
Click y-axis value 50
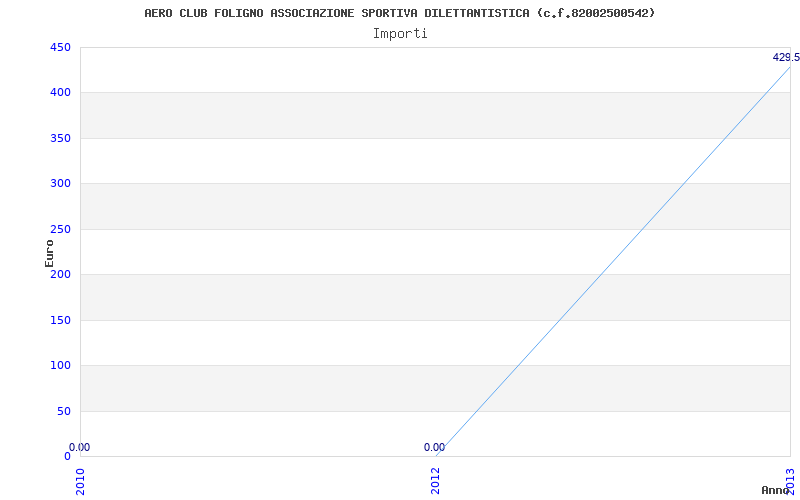[x=63, y=411]
